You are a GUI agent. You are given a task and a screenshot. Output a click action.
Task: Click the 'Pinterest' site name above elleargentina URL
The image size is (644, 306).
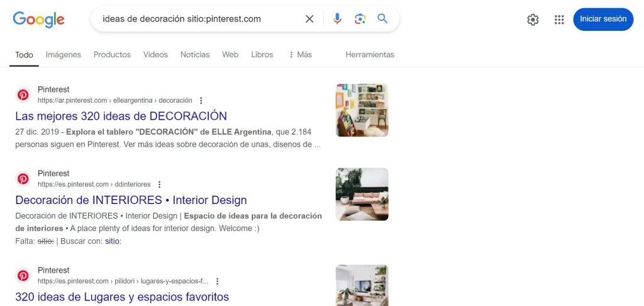point(53,89)
